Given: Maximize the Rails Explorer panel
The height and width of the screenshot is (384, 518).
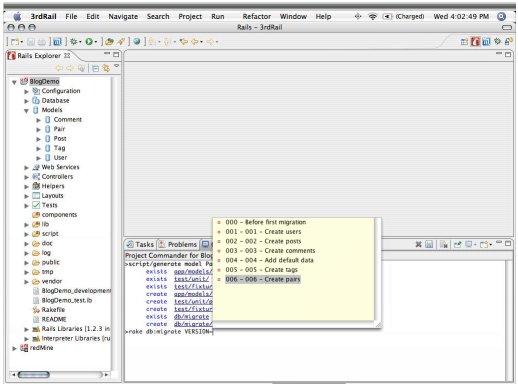Looking at the screenshot, I should pos(116,54).
